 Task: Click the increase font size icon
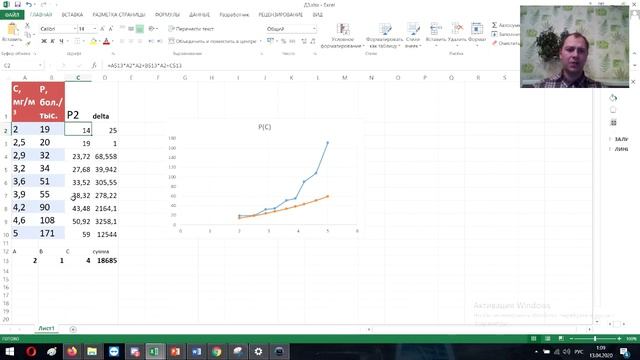(102, 29)
